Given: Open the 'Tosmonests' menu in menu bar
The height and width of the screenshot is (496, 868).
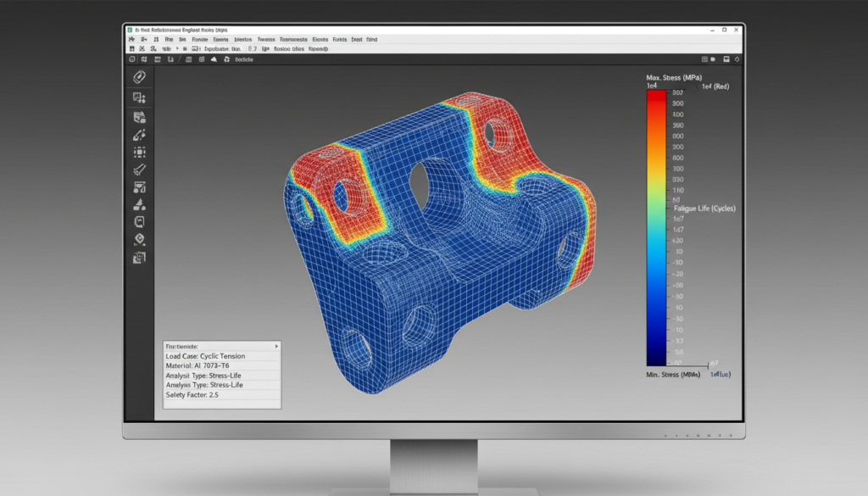Looking at the screenshot, I should [293, 40].
